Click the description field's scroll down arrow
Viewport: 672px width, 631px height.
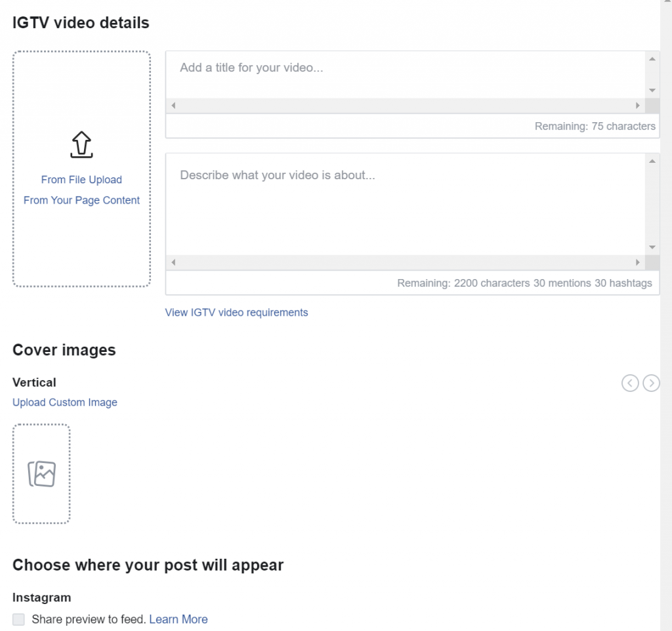tap(652, 248)
